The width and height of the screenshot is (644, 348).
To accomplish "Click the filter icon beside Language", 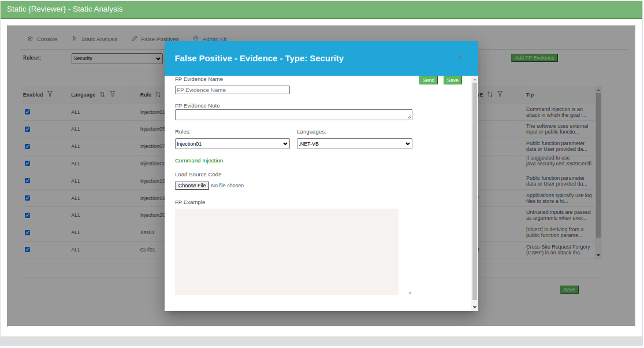I will click(112, 94).
